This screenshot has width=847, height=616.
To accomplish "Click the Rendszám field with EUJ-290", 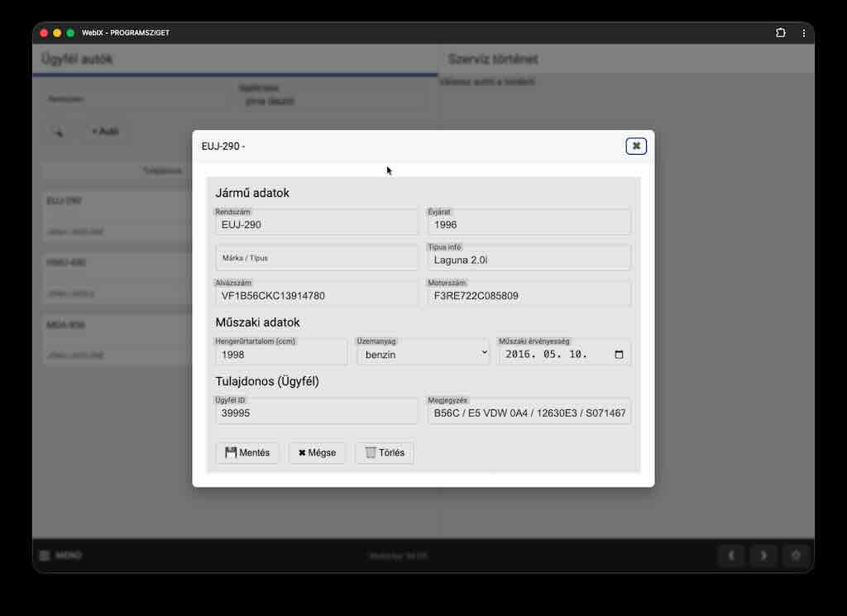I will pos(317,224).
